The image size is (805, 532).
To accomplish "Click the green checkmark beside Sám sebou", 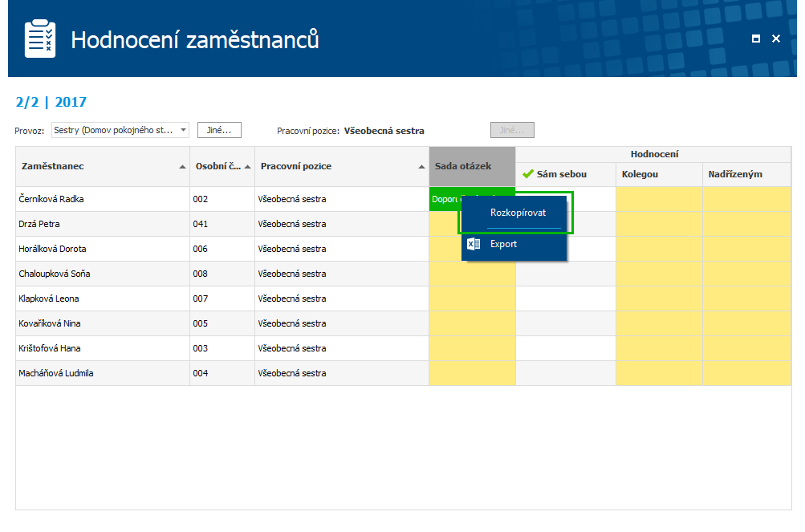I will [528, 174].
